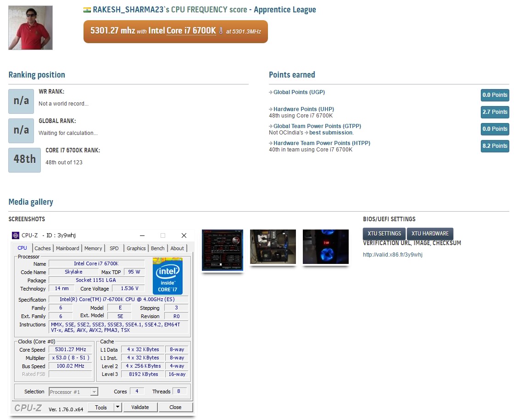Viewport: 518px width, 420px height.
Task: Click the Level 3 cache value 8192 KBytes
Action: coord(143,374)
